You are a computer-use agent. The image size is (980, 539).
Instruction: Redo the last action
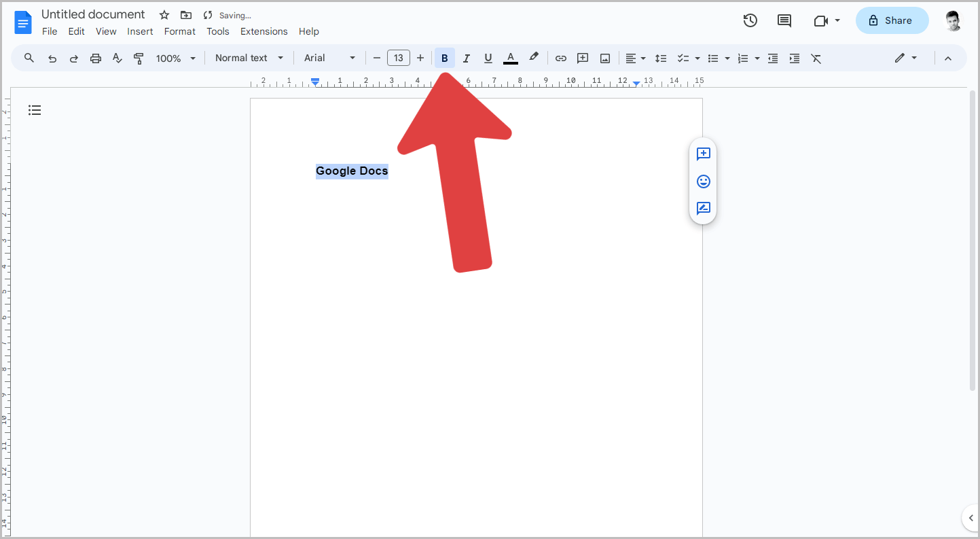coord(74,58)
